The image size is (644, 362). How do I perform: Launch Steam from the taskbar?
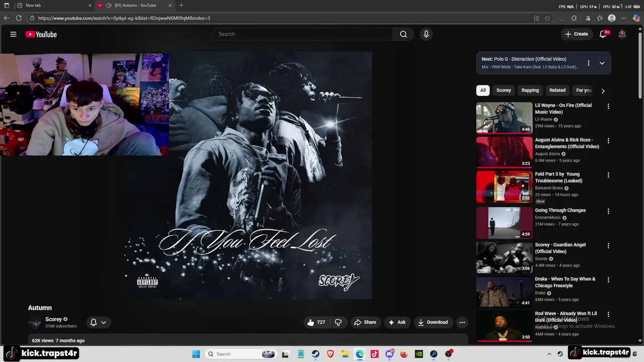[x=315, y=354]
